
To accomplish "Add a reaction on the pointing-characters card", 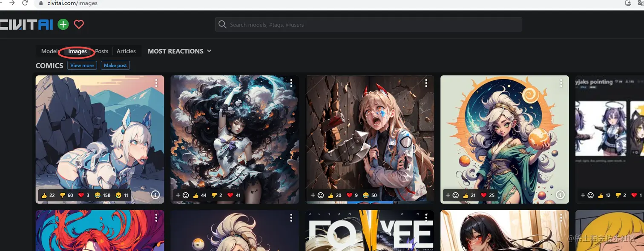I will (x=587, y=195).
